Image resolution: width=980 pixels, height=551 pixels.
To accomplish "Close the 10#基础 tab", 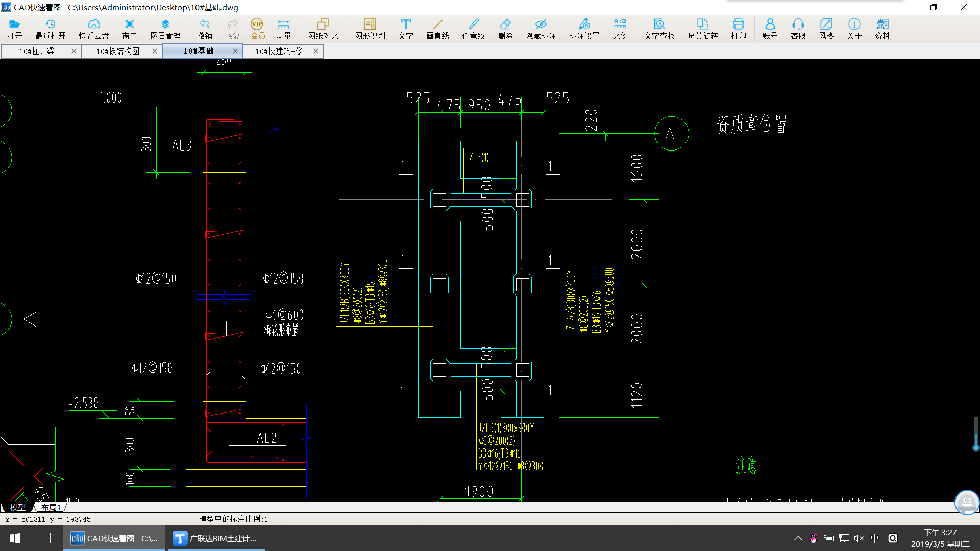I will (x=235, y=51).
